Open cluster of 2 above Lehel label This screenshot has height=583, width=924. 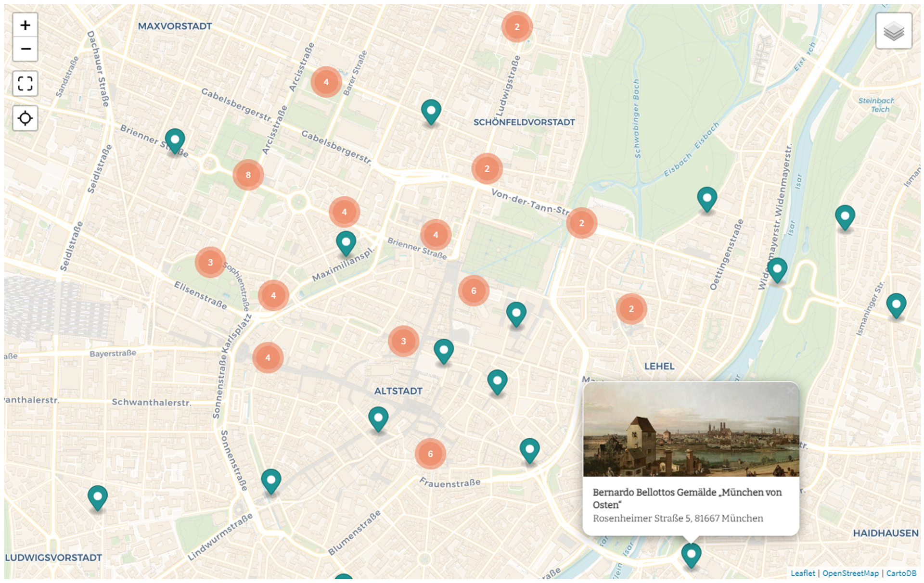631,309
